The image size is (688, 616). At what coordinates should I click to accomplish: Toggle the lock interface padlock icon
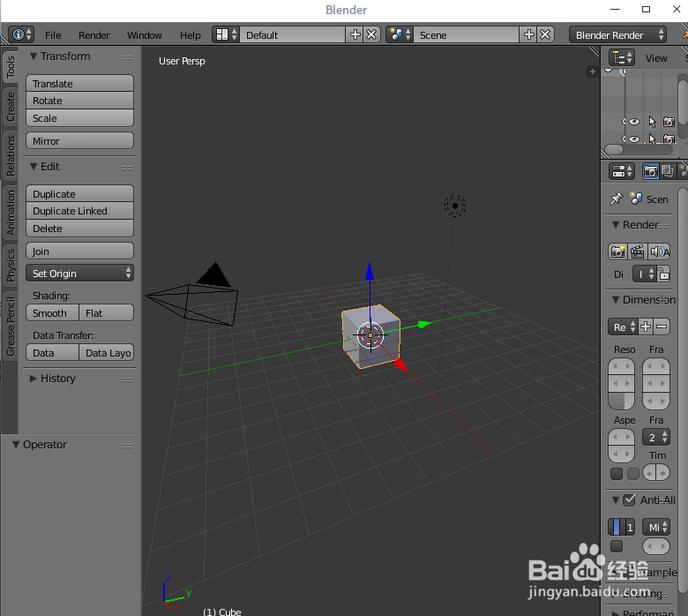click(x=663, y=274)
